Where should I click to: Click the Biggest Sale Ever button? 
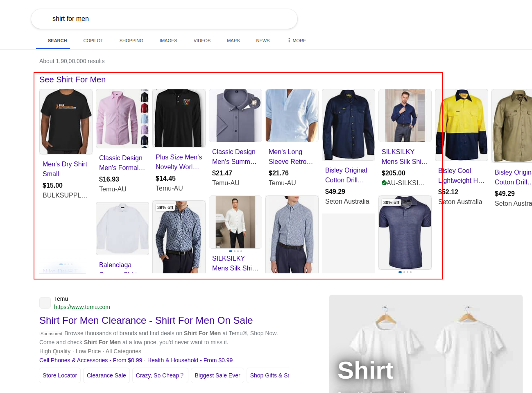217,375
